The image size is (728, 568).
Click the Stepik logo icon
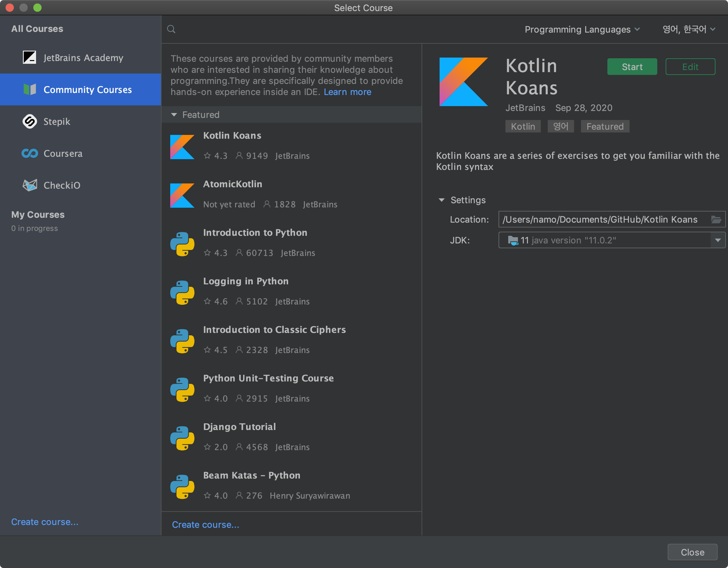(29, 121)
